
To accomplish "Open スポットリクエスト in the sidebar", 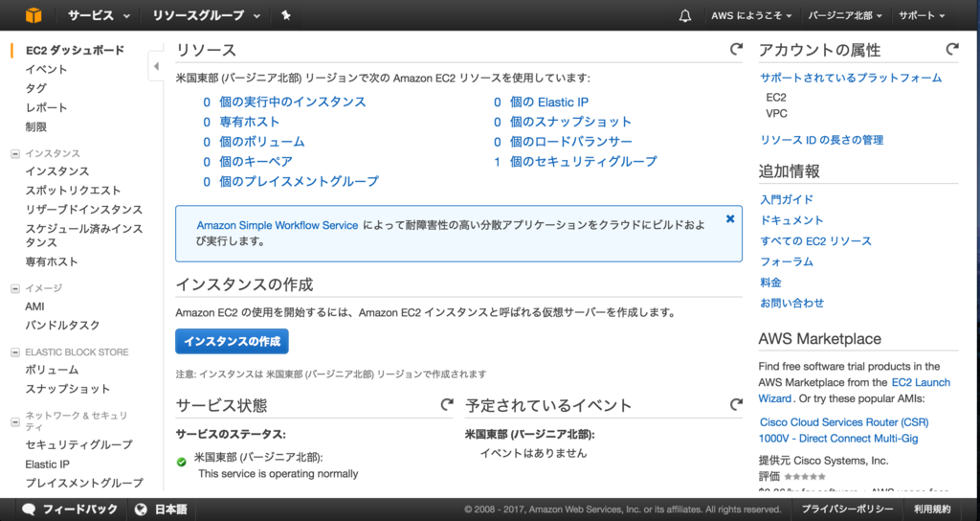I will [x=73, y=191].
